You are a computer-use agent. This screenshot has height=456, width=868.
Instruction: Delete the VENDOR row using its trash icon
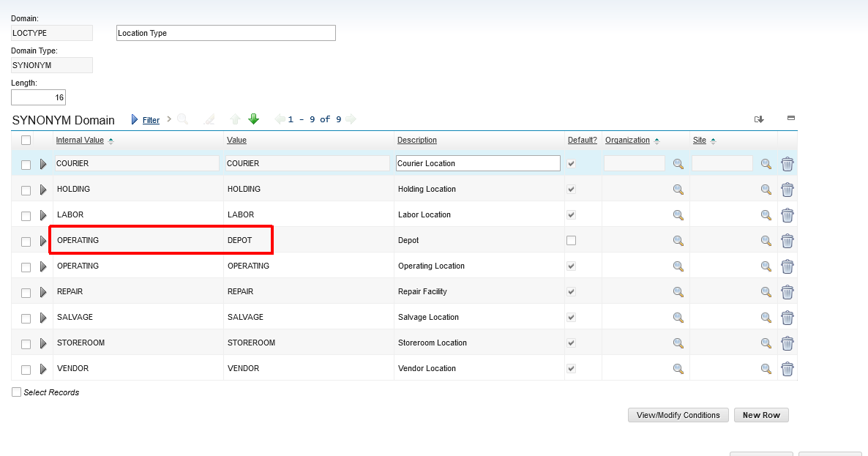point(787,368)
